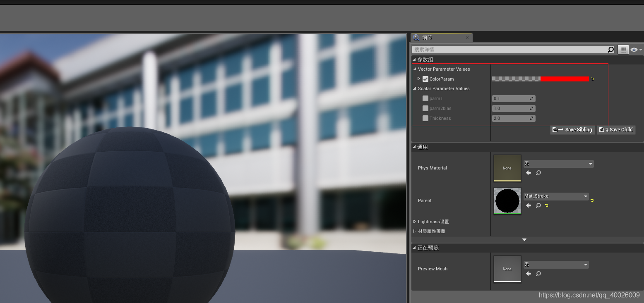Image resolution: width=644 pixels, height=303 pixels.
Task: Open the Phys Material 无 dropdown
Action: (558, 164)
